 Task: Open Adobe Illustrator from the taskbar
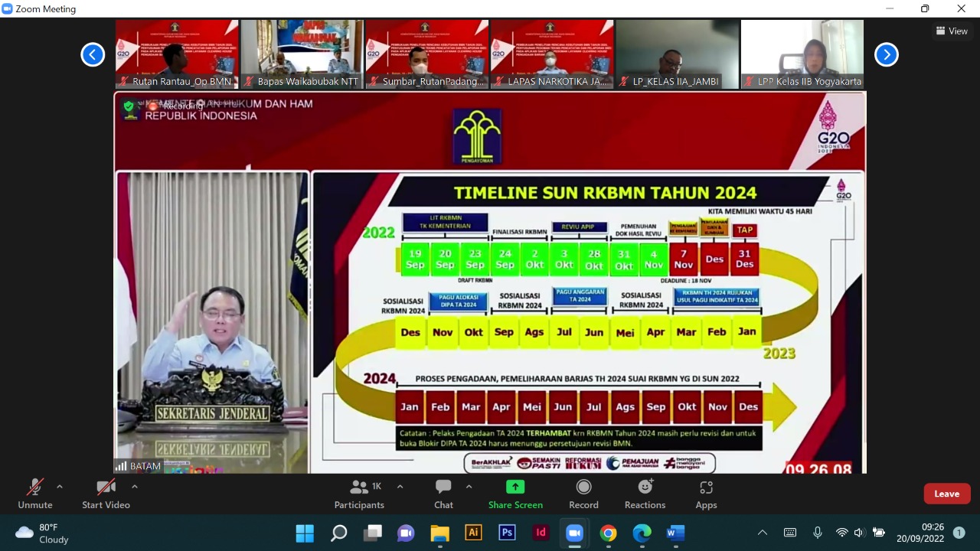[473, 533]
